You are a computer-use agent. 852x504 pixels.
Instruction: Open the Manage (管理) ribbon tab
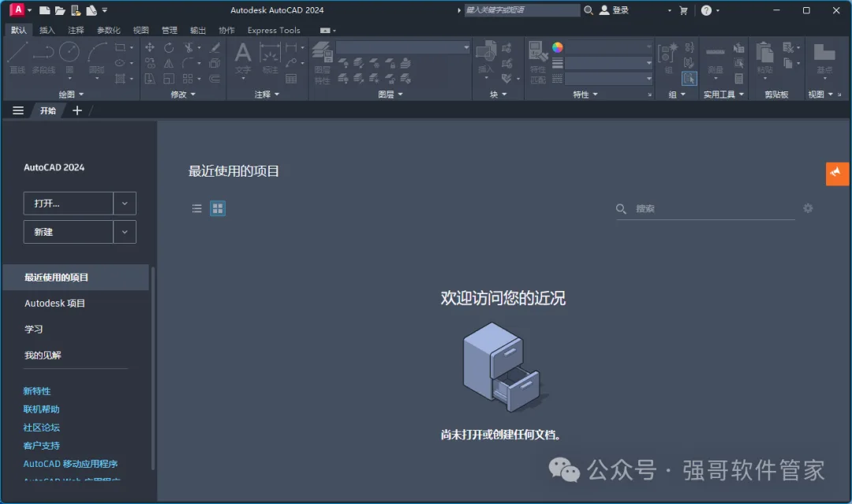(169, 31)
